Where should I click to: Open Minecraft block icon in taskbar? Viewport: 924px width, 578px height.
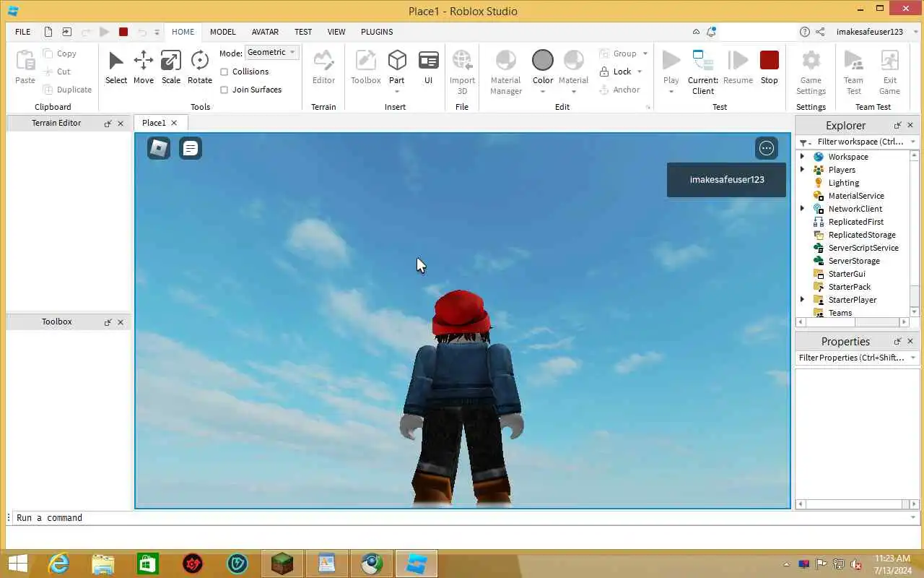pyautogui.click(x=282, y=564)
